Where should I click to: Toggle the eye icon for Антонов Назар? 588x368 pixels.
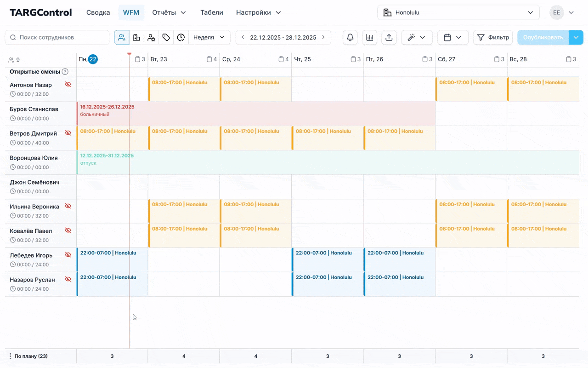[68, 85]
